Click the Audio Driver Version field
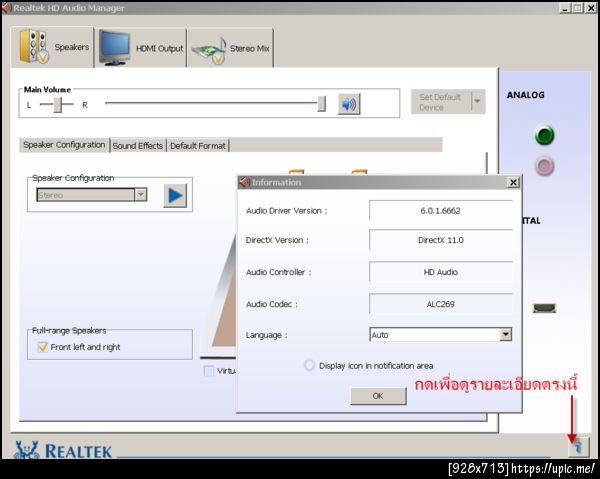 coord(440,210)
